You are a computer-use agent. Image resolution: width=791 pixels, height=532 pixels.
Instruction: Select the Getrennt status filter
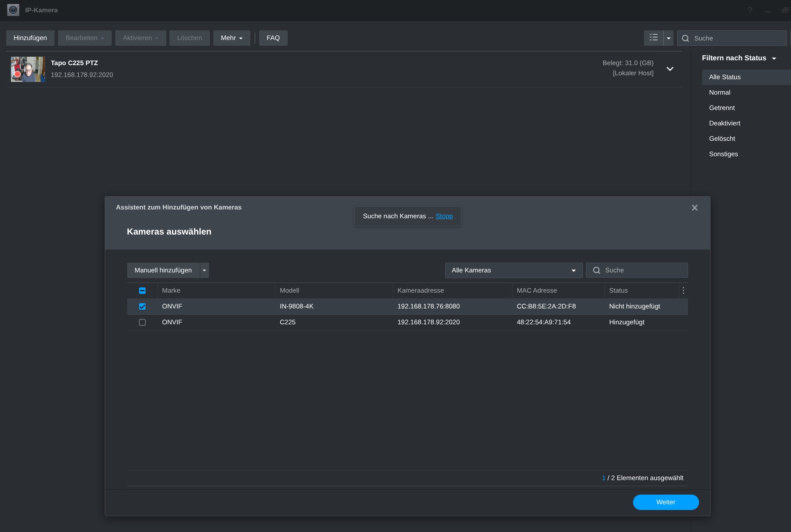[722, 108]
